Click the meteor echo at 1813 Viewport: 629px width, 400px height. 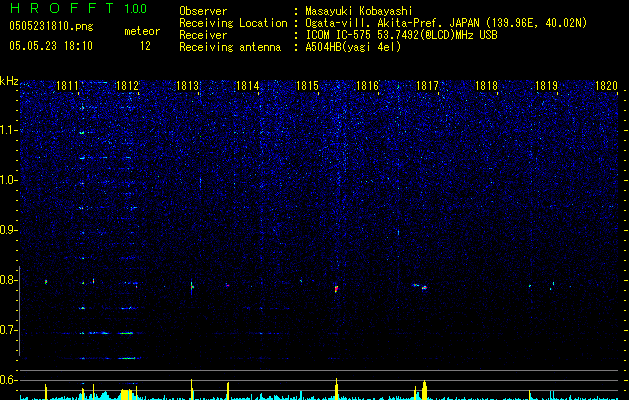point(192,286)
